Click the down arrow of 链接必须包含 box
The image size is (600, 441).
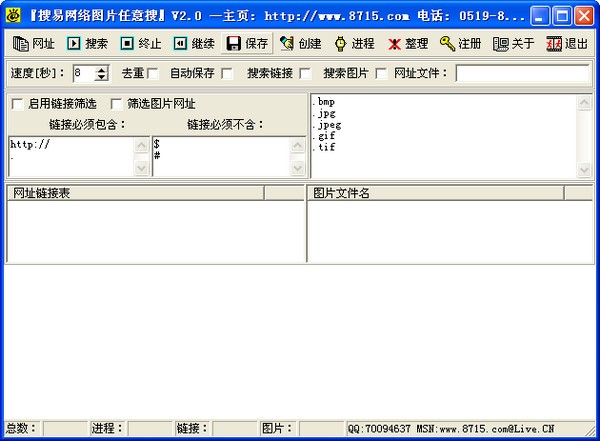coord(141,168)
